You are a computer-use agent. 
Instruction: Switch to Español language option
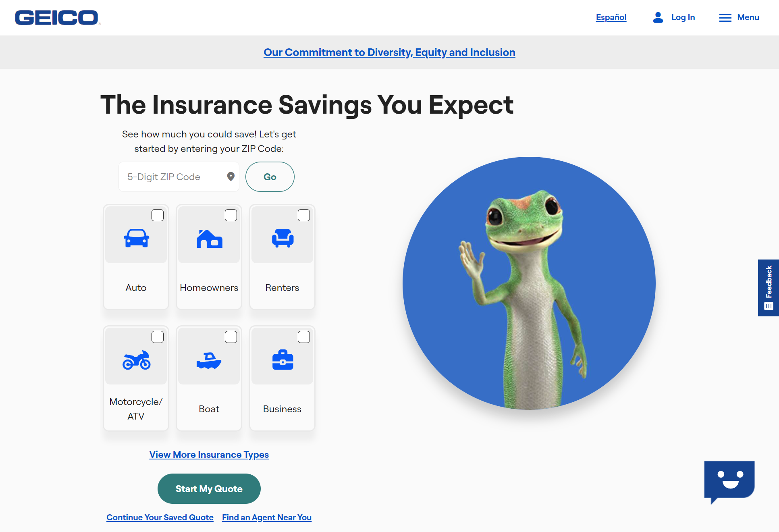tap(611, 17)
